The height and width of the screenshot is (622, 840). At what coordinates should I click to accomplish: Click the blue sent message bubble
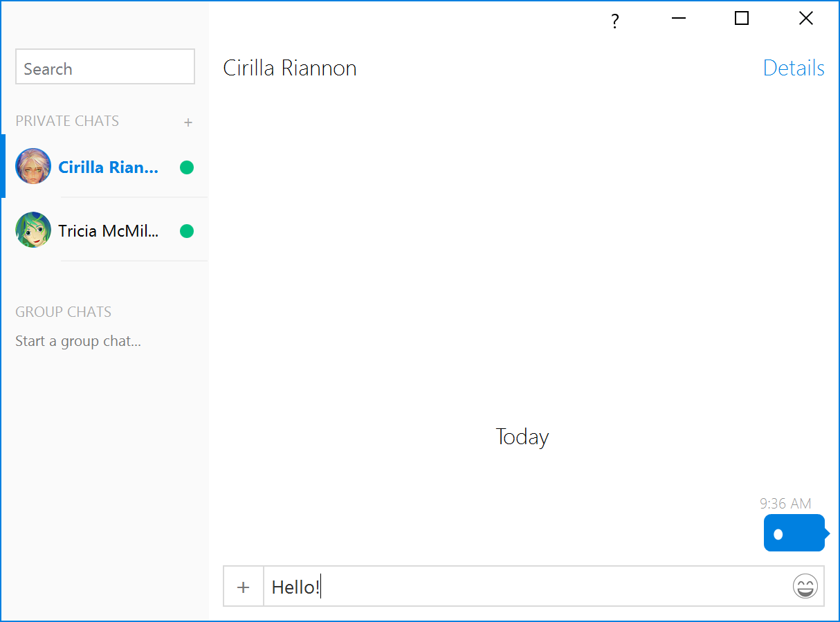[793, 533]
